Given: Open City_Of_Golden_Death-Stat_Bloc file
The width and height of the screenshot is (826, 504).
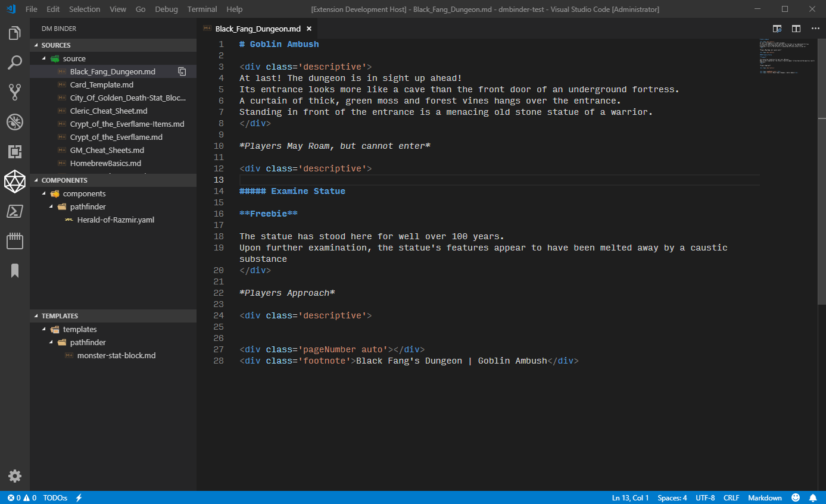Looking at the screenshot, I should (x=113, y=98).
